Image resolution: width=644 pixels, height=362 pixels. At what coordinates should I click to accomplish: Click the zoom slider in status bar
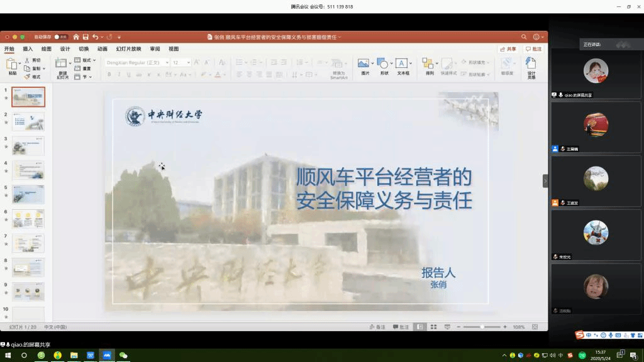coord(482,327)
